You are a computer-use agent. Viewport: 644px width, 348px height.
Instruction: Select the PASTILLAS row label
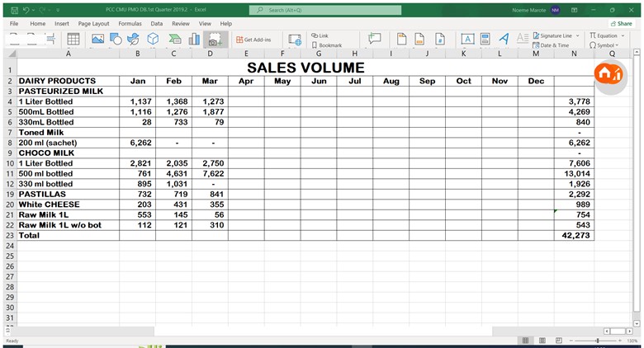(69, 194)
